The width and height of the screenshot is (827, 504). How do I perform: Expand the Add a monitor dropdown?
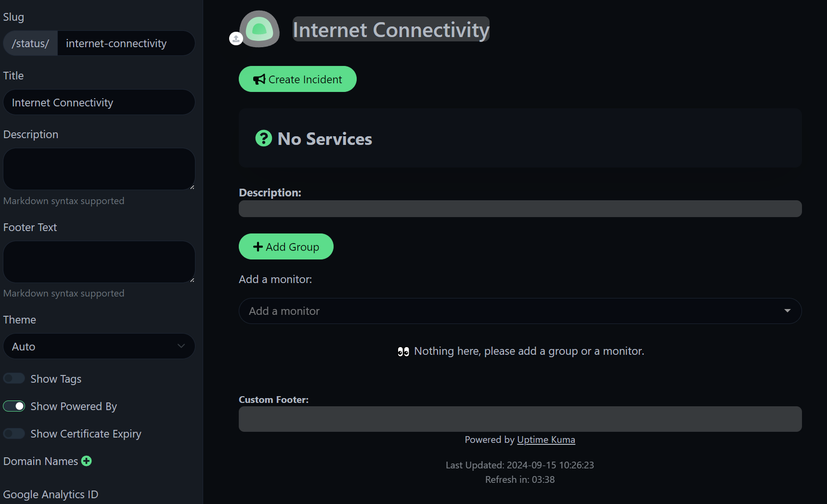pyautogui.click(x=520, y=311)
